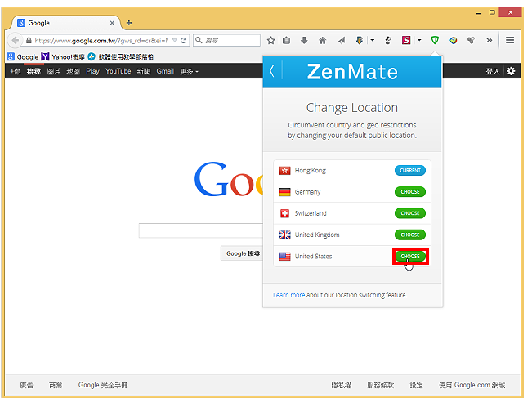Select 圖片 in Google bar
This screenshot has height=398, width=532.
[53, 71]
